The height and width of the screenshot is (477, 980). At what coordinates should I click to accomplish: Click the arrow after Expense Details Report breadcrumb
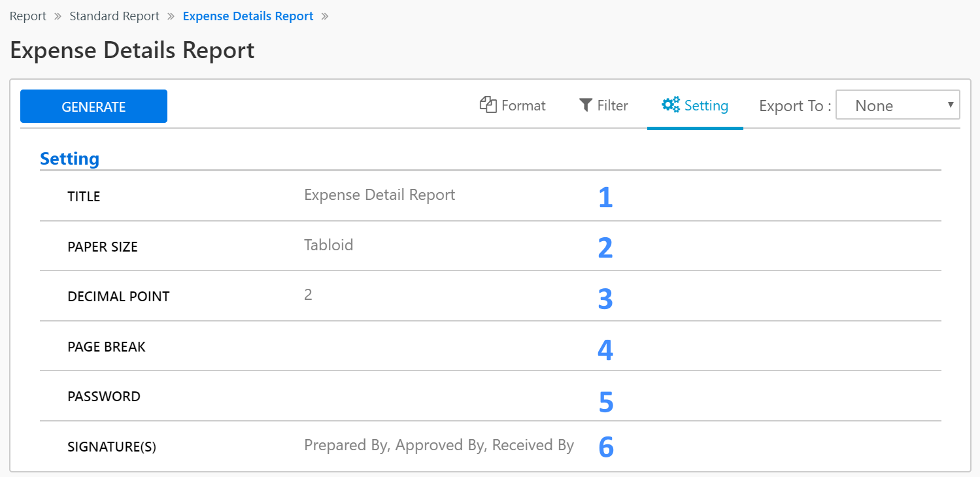click(x=325, y=16)
